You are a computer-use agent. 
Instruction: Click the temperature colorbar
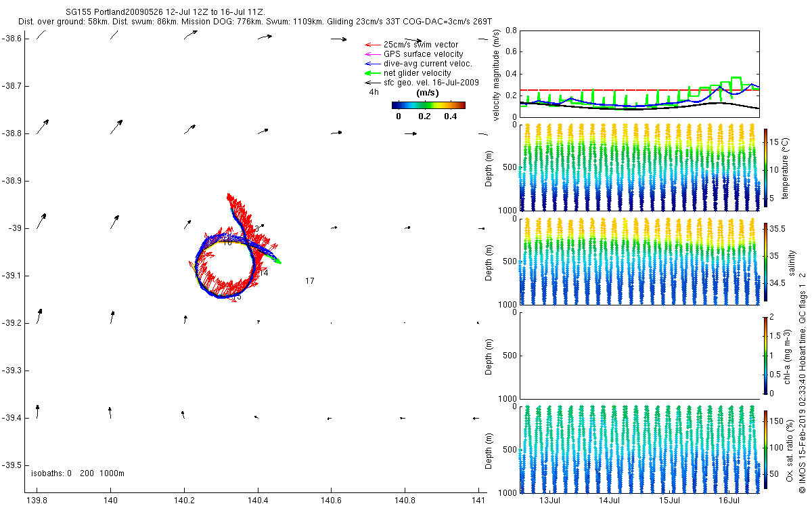(x=765, y=167)
